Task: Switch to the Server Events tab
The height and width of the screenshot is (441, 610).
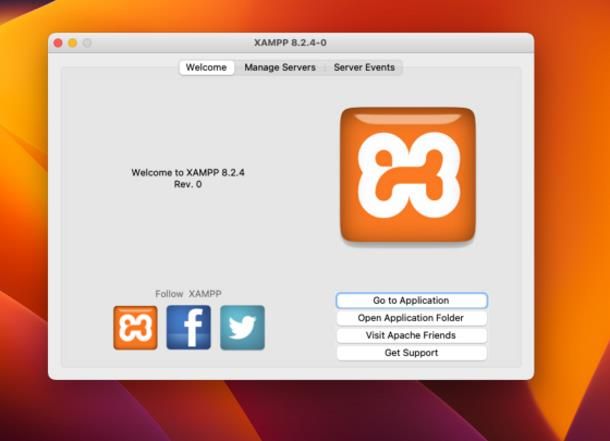Action: (x=364, y=67)
